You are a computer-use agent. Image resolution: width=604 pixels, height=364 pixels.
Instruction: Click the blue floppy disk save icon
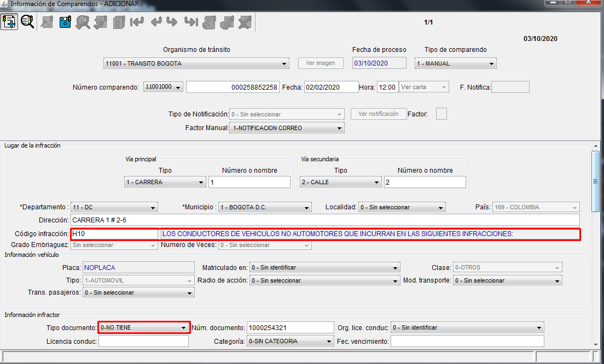65,22
